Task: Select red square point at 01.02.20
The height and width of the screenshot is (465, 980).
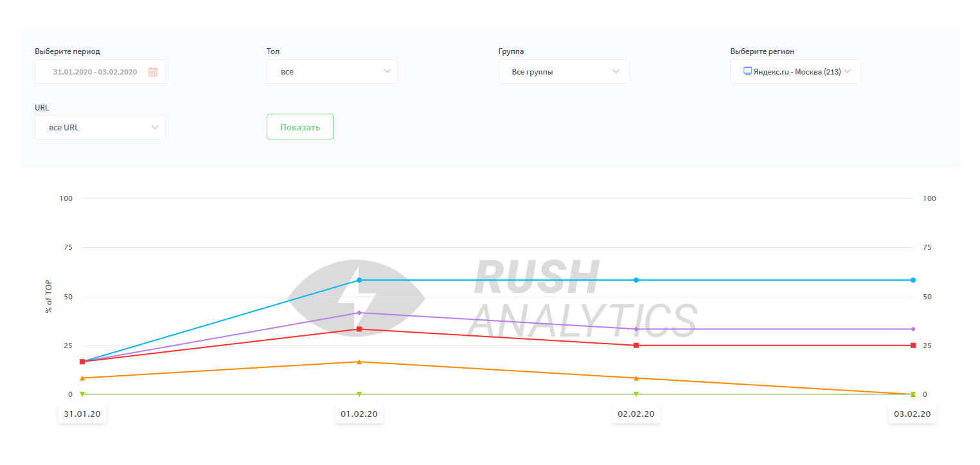Action: point(359,329)
